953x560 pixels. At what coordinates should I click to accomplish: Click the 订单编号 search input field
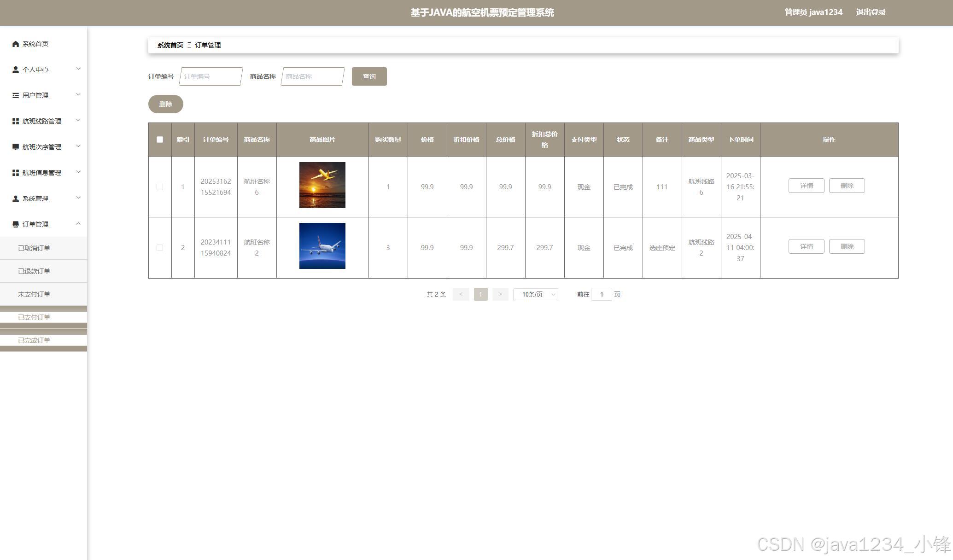coord(210,76)
